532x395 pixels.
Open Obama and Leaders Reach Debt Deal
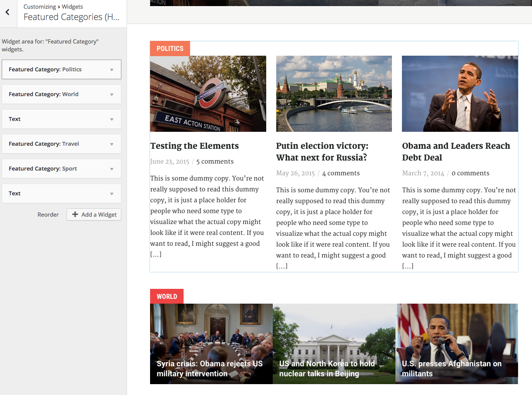pyautogui.click(x=455, y=151)
